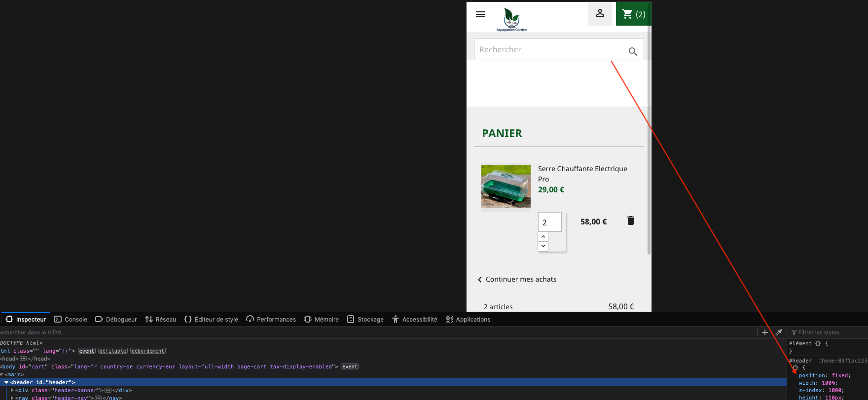
Task: Open the shopping cart (2) button
Action: click(x=633, y=14)
